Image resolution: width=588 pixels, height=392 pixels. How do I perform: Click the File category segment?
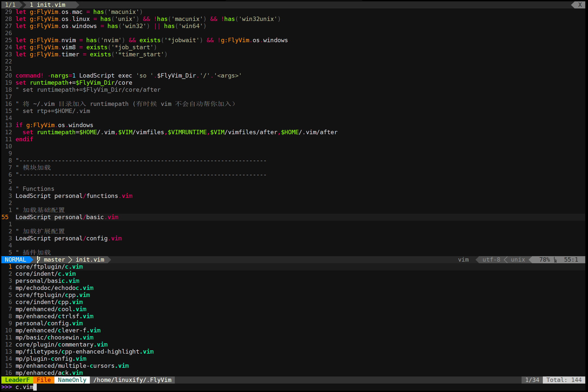(x=44, y=380)
